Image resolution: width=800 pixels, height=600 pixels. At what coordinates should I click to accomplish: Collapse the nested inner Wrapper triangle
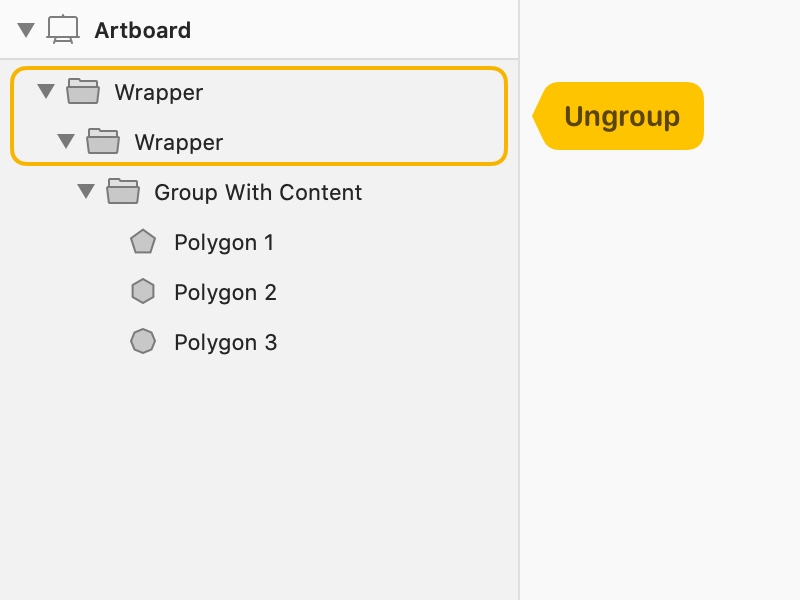pyautogui.click(x=66, y=141)
